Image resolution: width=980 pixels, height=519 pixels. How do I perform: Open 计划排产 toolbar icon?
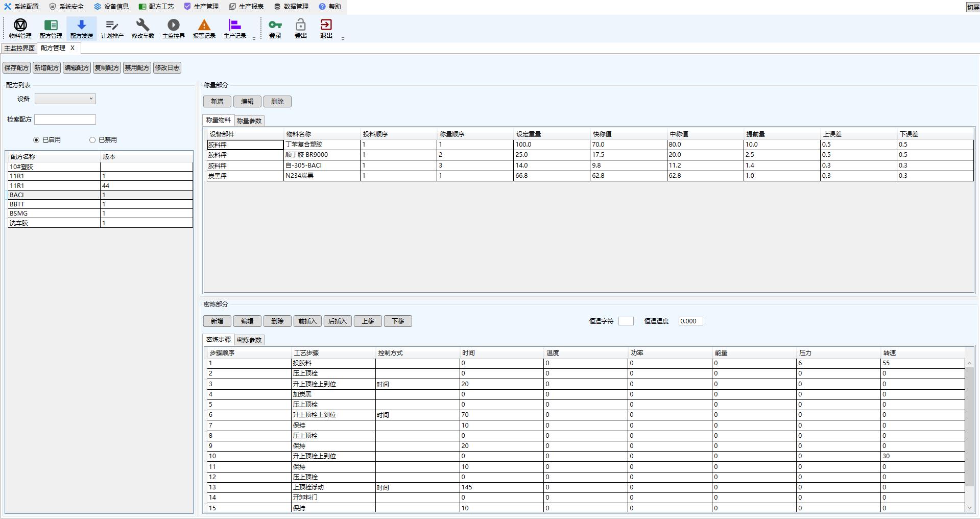pos(112,29)
